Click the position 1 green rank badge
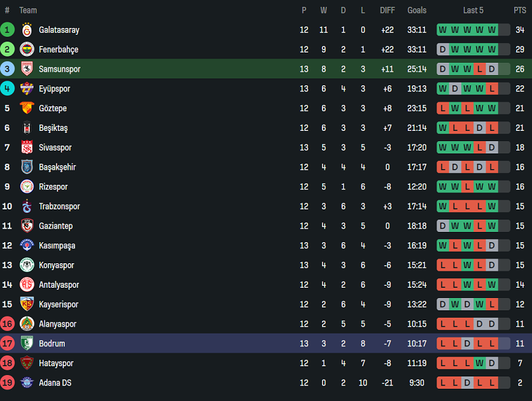This screenshot has height=401, width=532. (7, 30)
